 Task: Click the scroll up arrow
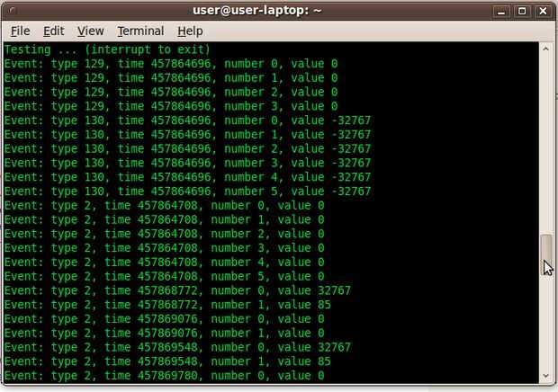[546, 49]
